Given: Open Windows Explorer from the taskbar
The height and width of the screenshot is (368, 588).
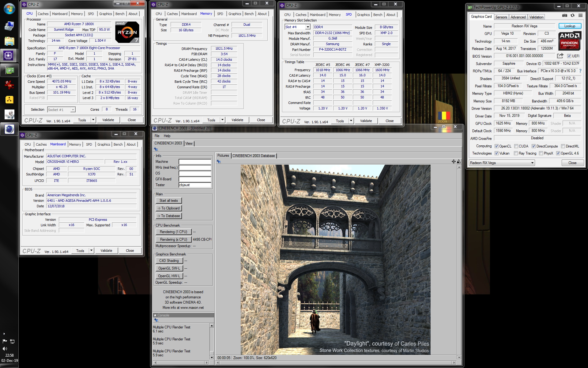Looking at the screenshot, I should pyautogui.click(x=9, y=41).
